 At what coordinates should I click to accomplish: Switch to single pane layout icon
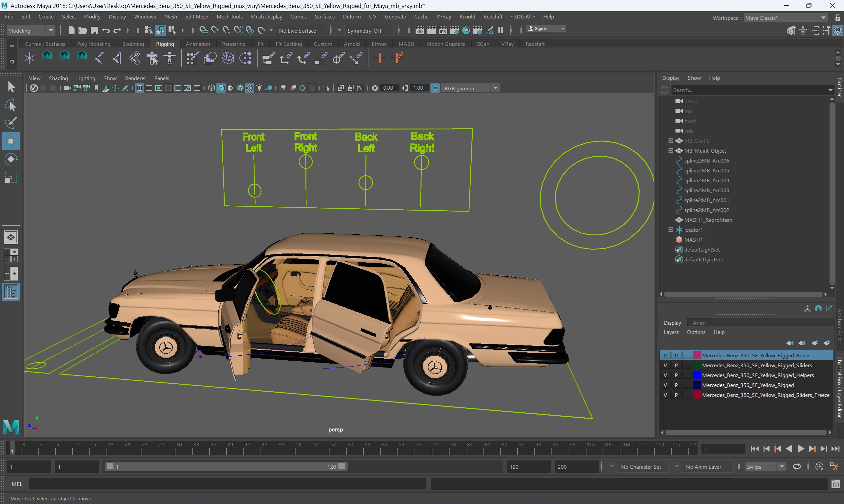coord(11,237)
